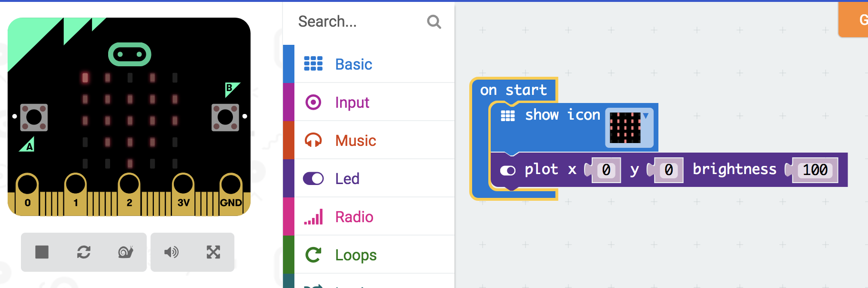The width and height of the screenshot is (868, 288).
Task: Open the brightness value field dropdown
Action: click(813, 170)
